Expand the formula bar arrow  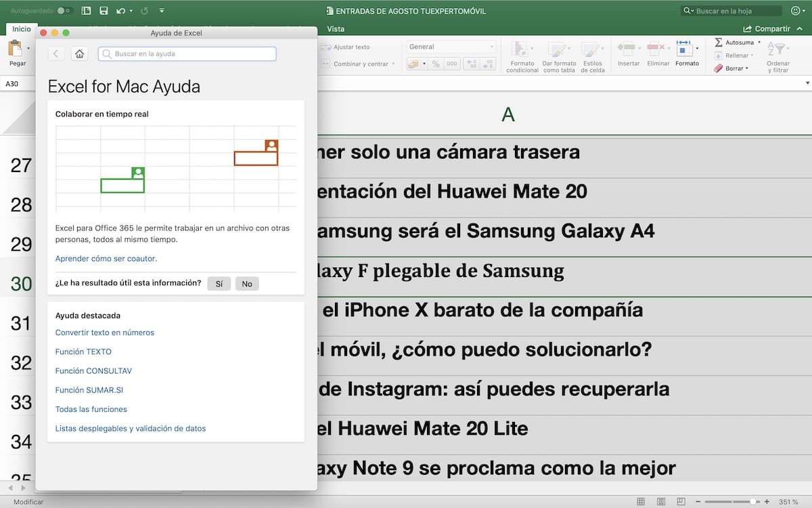pyautogui.click(x=807, y=83)
